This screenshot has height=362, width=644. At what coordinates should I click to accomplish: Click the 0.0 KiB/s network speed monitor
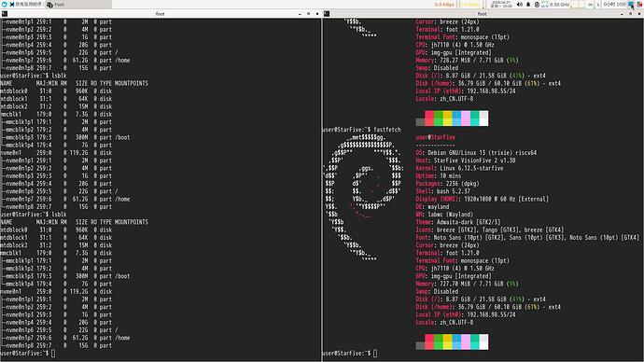[444, 5]
